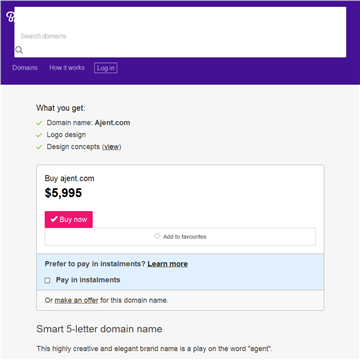Screen dimensions: 360x360
Task: Click the magnifying glass search icon
Action: (x=19, y=50)
